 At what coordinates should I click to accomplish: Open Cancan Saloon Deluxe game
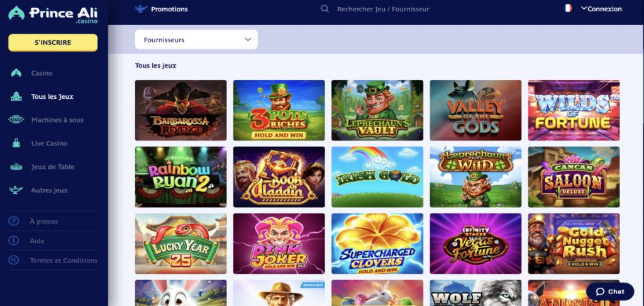pos(574,177)
